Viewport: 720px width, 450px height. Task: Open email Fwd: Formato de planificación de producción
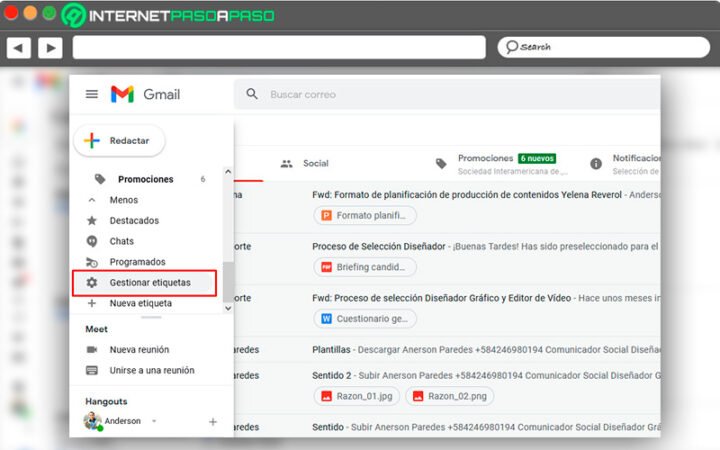pos(467,195)
